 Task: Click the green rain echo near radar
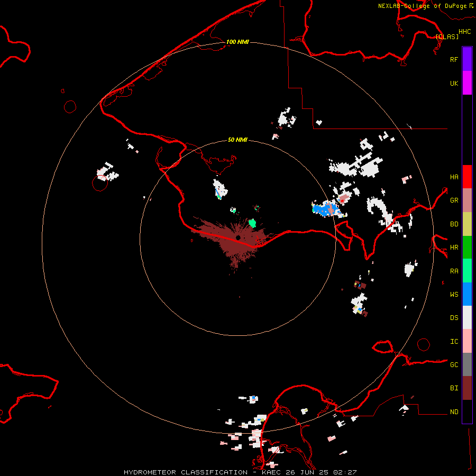[252, 223]
